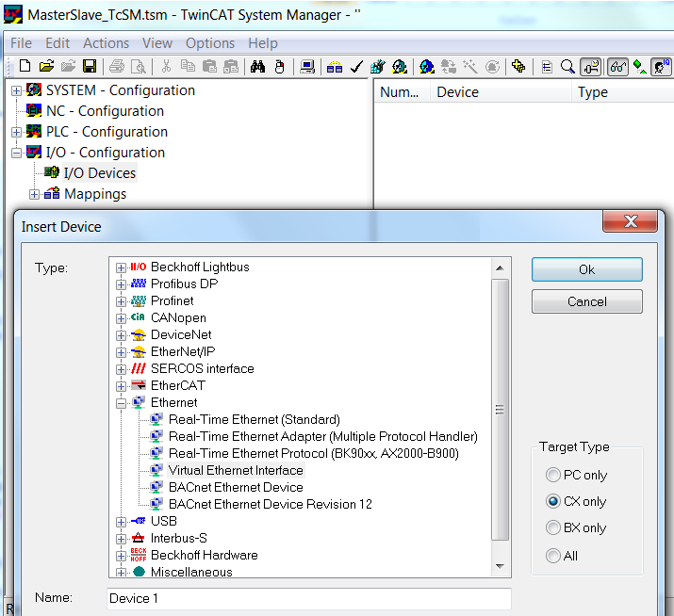Open the Actions menu
The image size is (674, 616).
point(106,43)
